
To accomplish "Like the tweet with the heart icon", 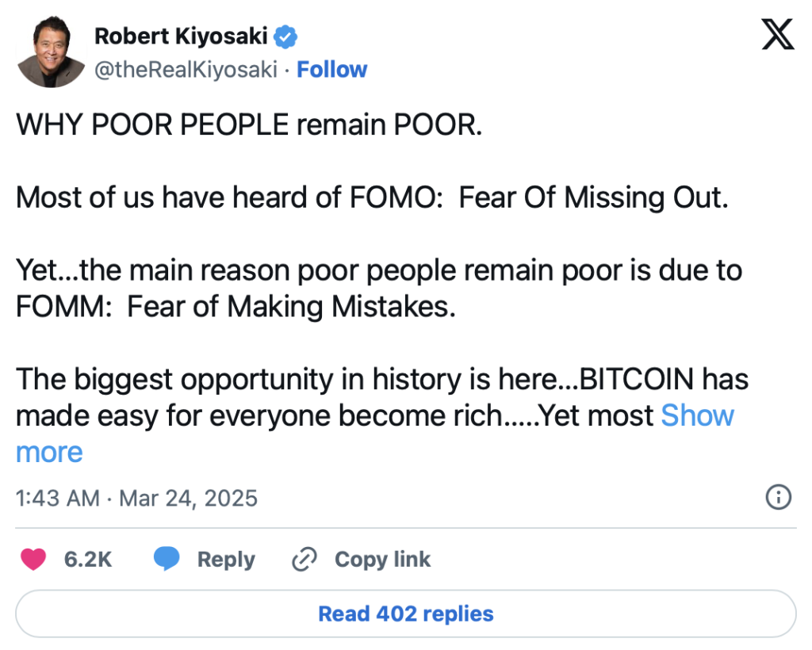I will point(33,559).
